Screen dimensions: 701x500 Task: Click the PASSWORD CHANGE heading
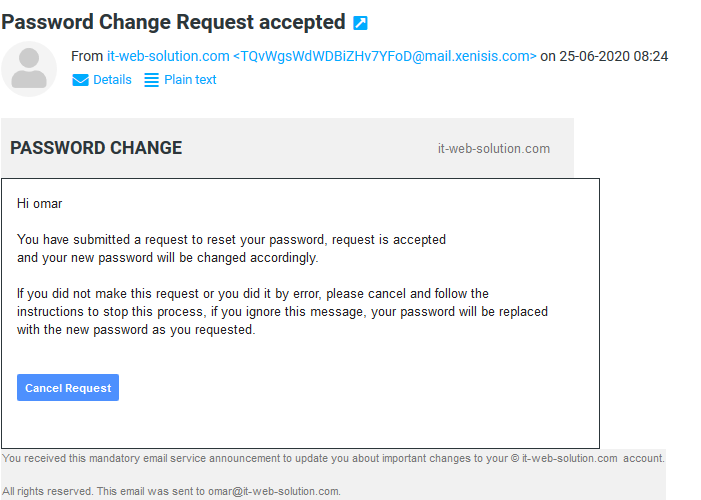point(96,148)
